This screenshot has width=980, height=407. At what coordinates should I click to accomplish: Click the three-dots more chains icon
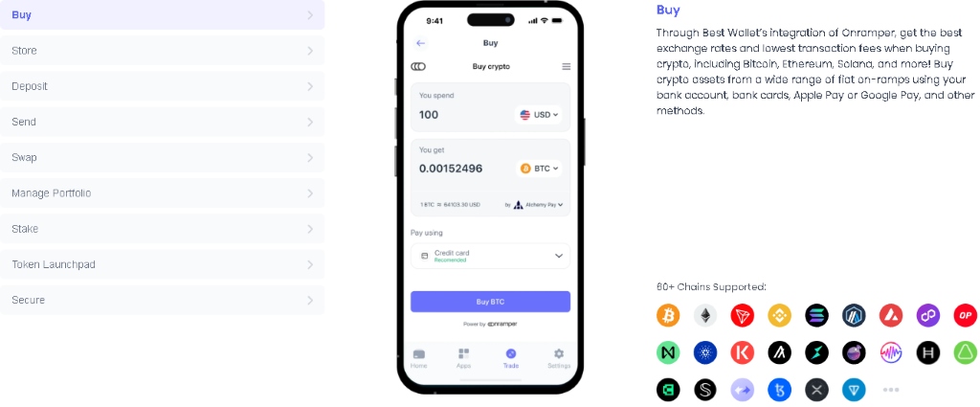[891, 390]
